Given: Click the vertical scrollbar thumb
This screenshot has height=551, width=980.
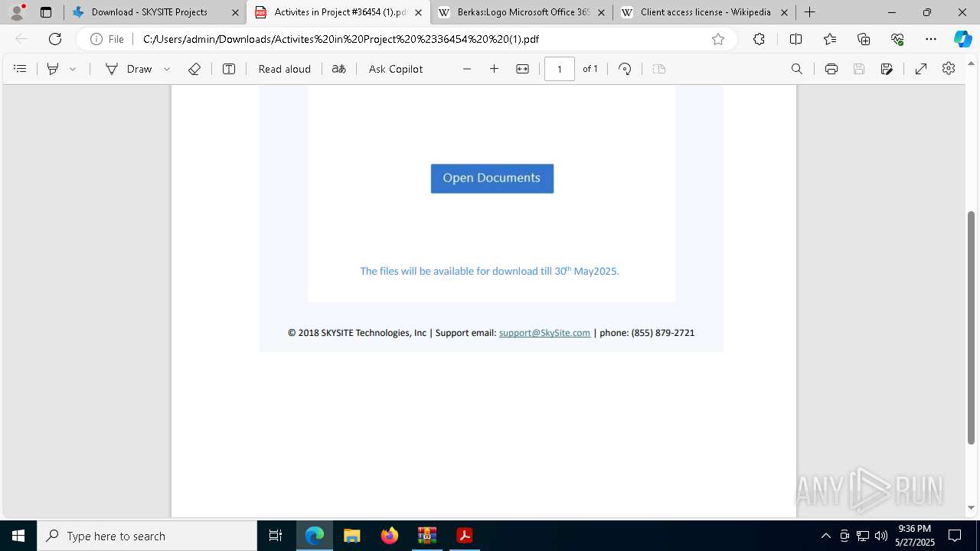Looking at the screenshot, I should [x=972, y=328].
